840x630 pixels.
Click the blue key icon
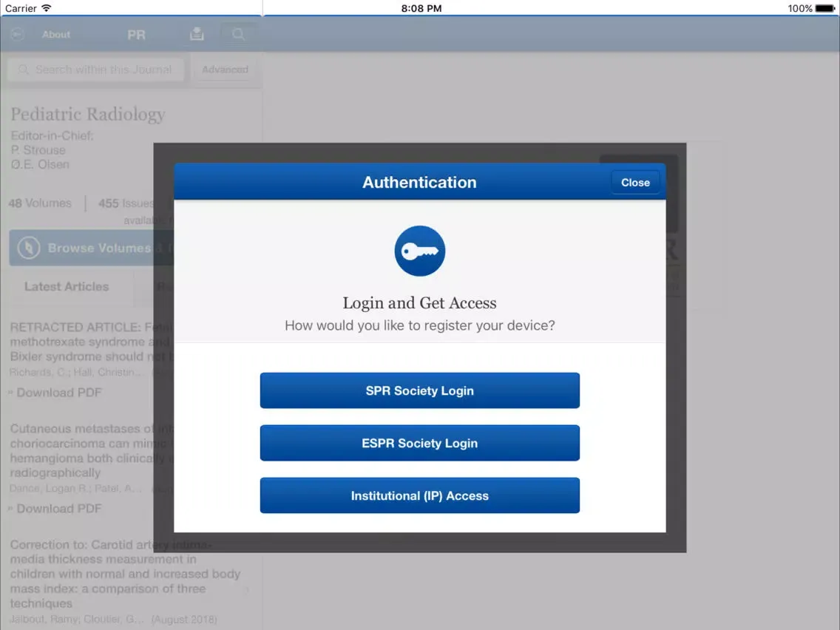coord(419,251)
